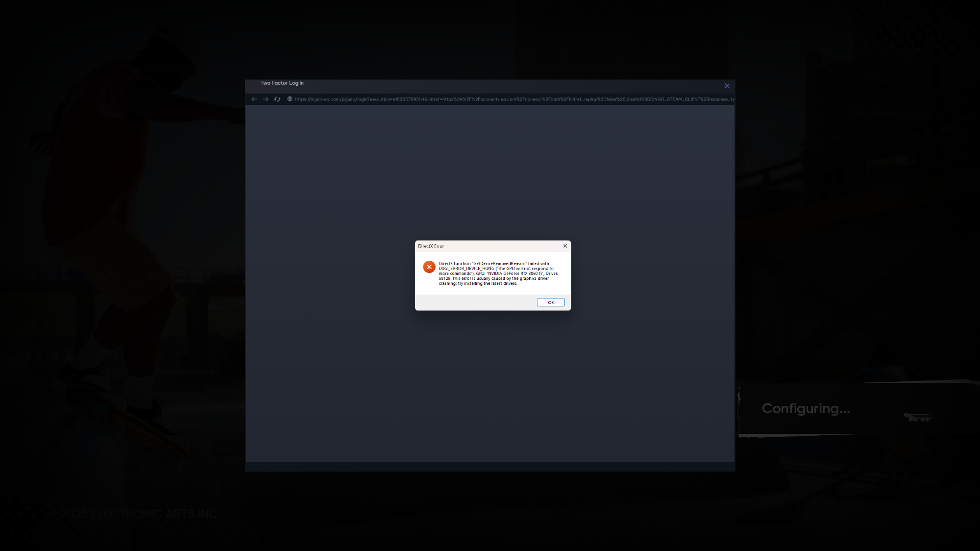
Task: Dismiss DirectX Error dialog with X
Action: (x=565, y=246)
